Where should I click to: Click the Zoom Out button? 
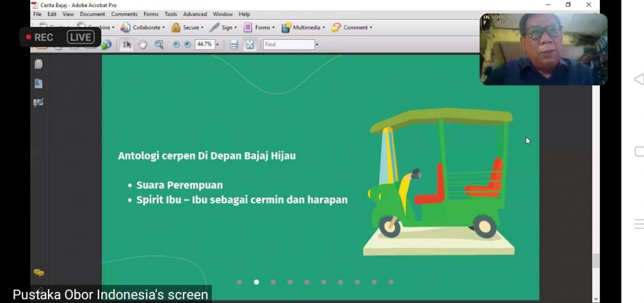point(176,45)
